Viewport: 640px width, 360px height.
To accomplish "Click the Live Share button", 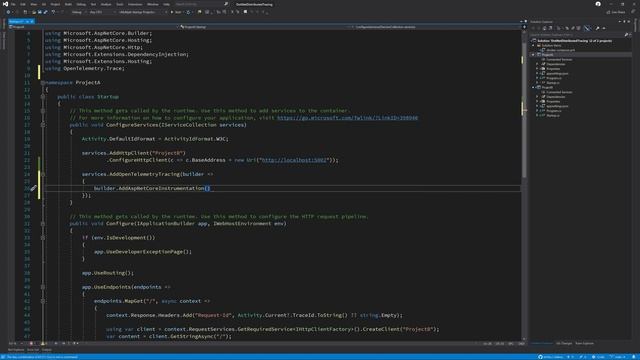I will (x=616, y=12).
